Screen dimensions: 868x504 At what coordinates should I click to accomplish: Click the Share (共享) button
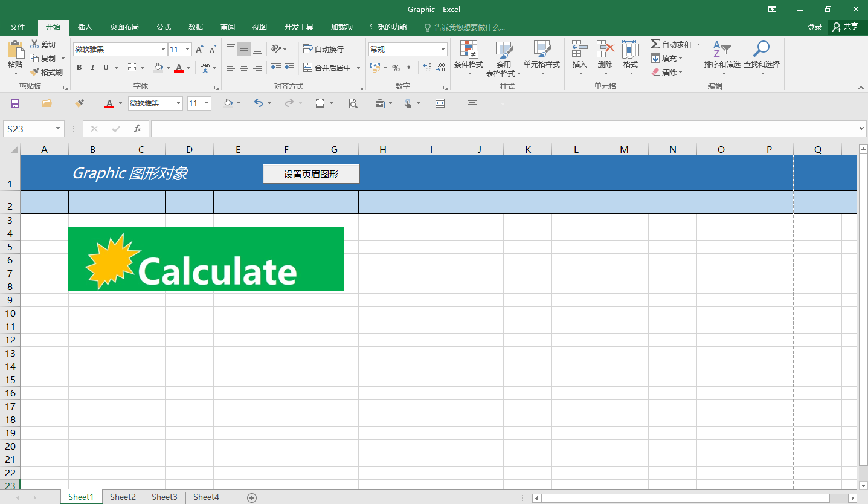[846, 27]
